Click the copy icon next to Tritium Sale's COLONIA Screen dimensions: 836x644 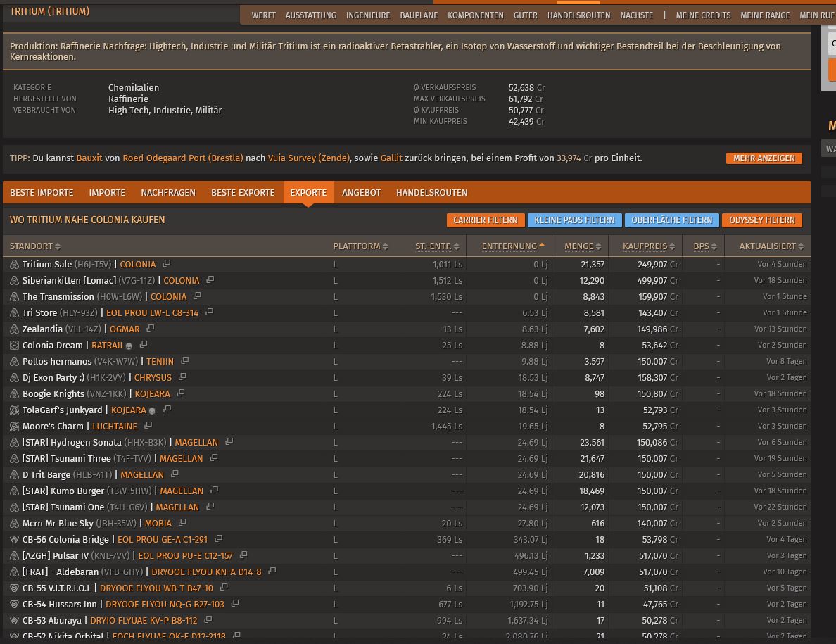[167, 264]
